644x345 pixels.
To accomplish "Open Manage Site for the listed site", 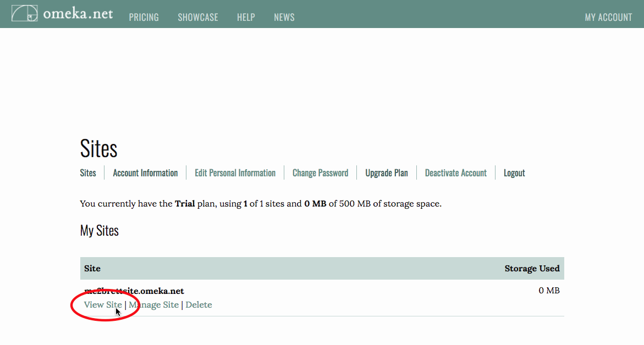I will [x=153, y=305].
